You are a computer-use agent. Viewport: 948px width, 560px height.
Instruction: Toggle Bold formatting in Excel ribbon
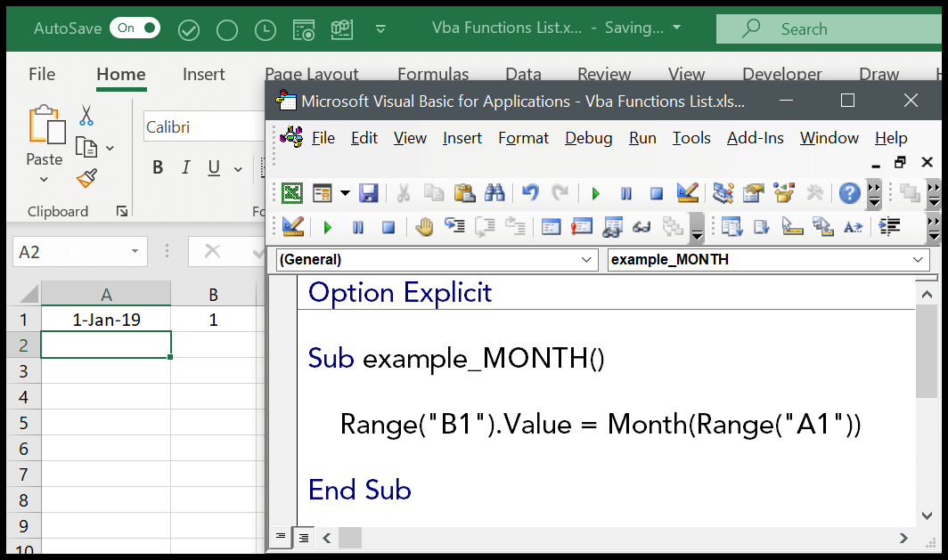(x=158, y=168)
